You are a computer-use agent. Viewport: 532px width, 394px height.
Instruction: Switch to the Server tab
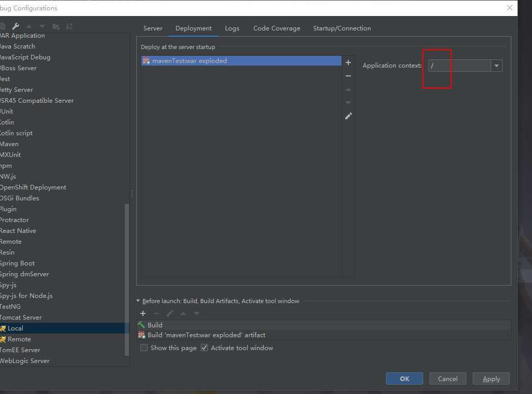153,28
